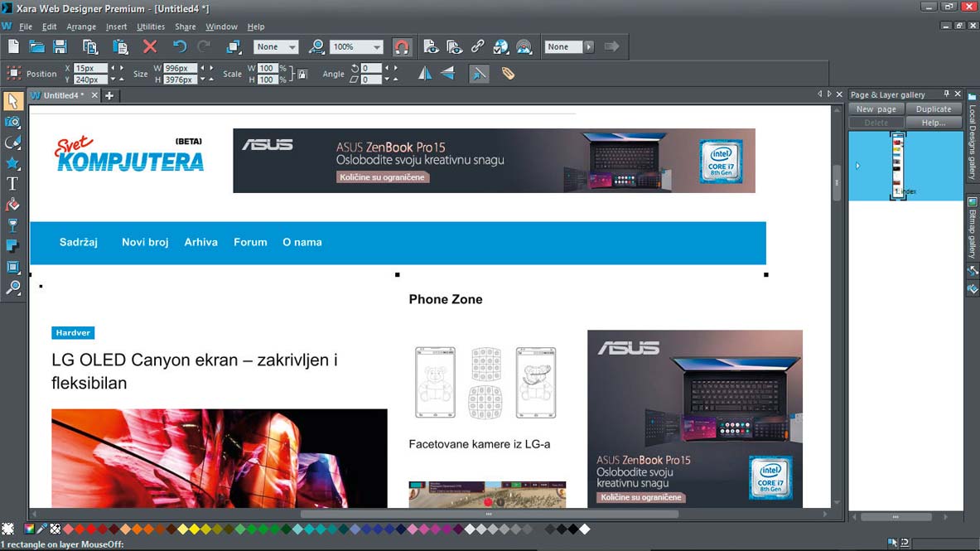The width and height of the screenshot is (980, 551).
Task: Open a file with folder icon
Action: 37,46
